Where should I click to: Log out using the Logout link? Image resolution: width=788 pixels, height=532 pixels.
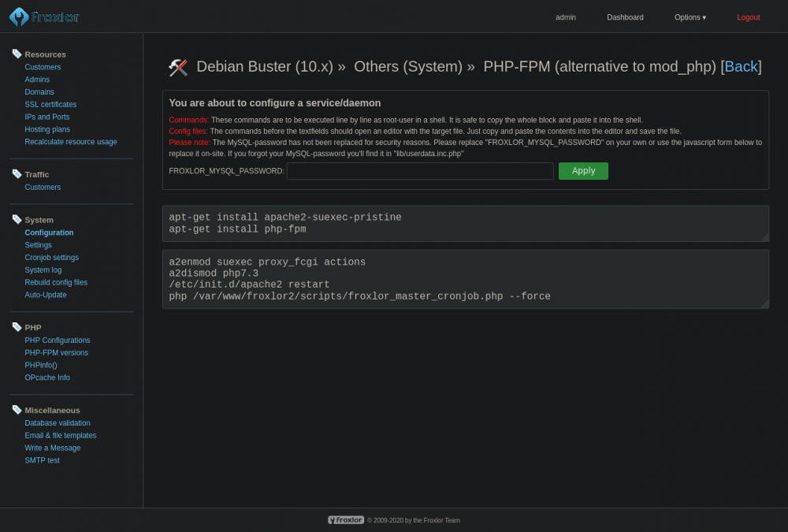tap(748, 17)
